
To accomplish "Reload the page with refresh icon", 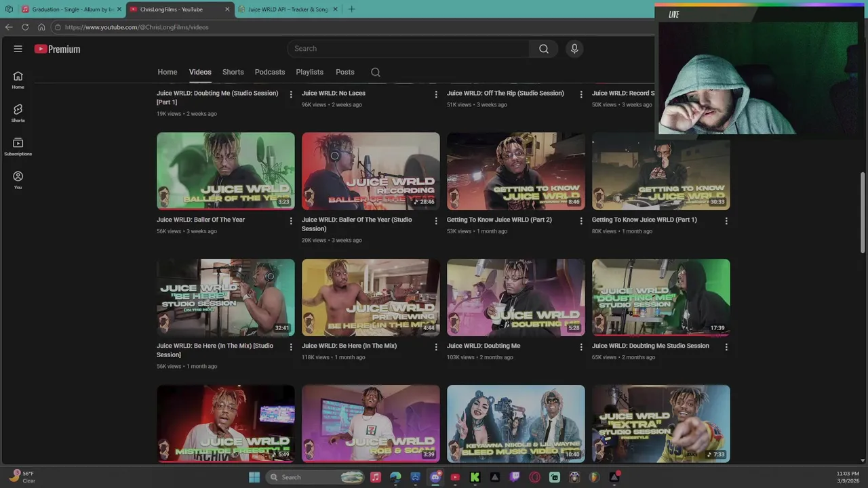I will tap(25, 27).
